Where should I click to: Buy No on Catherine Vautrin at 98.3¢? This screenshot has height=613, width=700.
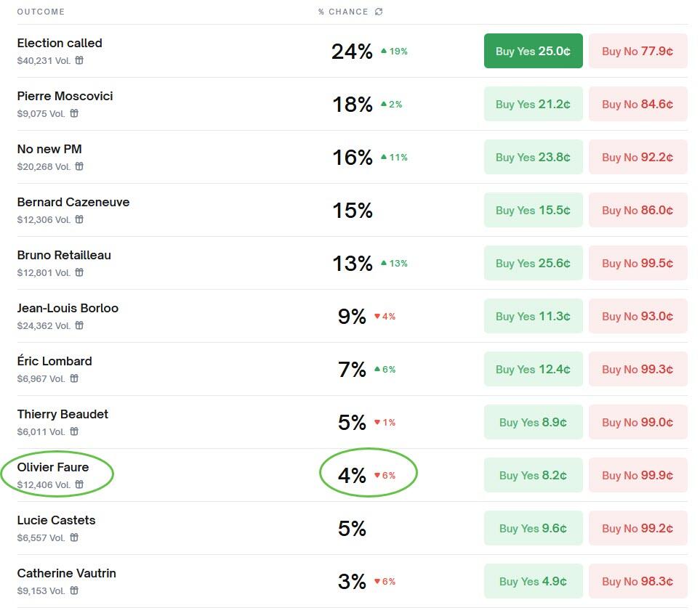pos(637,581)
